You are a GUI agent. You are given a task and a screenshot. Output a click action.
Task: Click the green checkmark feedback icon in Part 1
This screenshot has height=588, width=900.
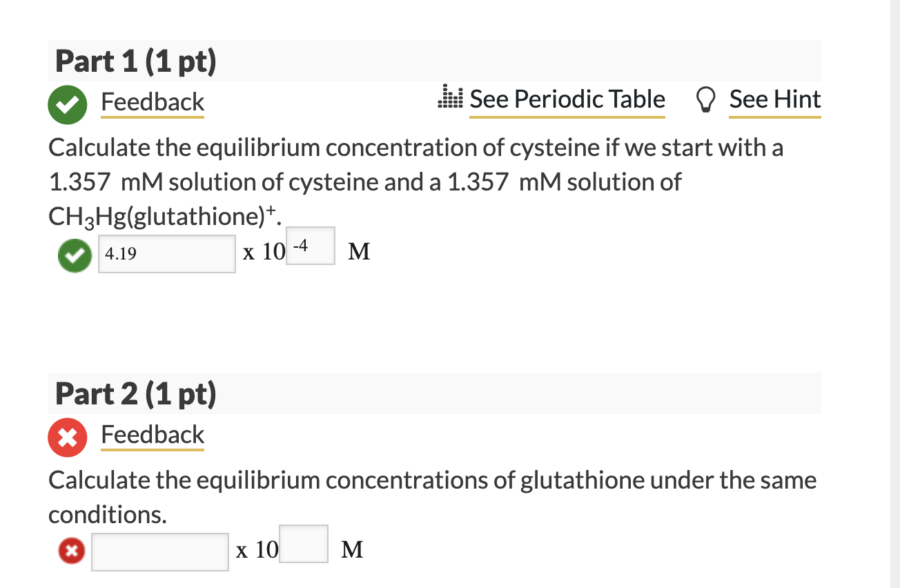tap(67, 104)
